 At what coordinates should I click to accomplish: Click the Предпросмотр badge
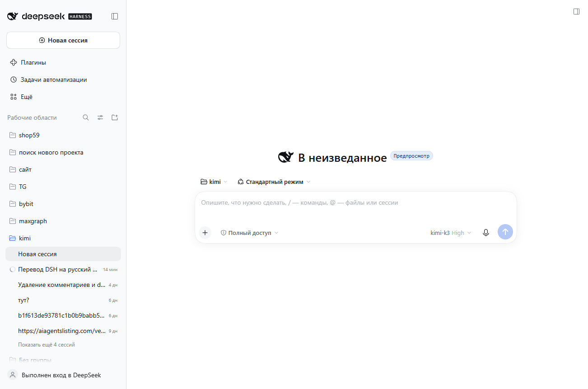(411, 156)
